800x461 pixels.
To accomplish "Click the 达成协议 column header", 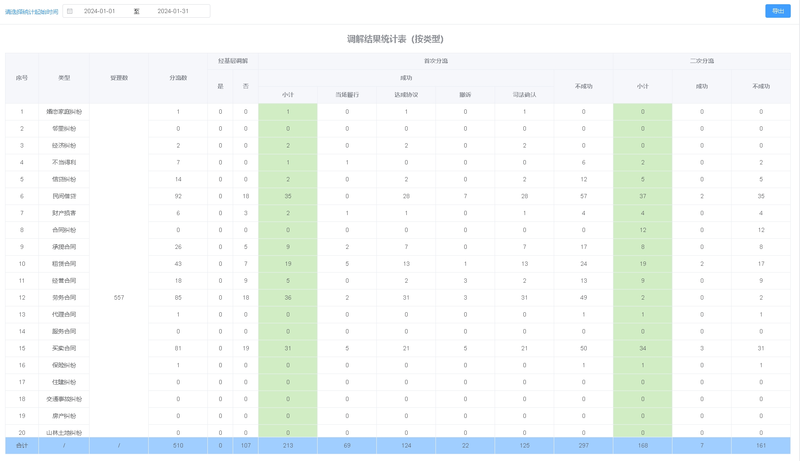I will pos(406,95).
